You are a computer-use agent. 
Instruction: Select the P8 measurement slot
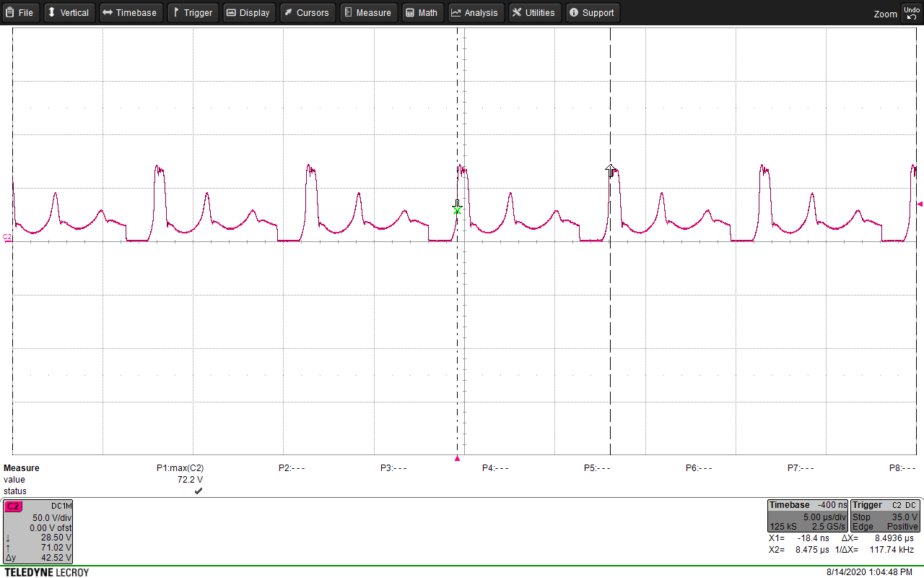point(902,468)
